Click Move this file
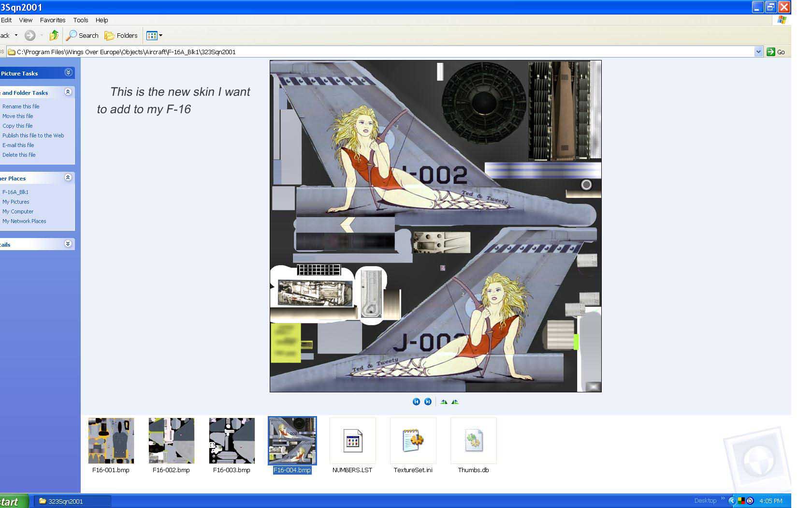Screen dimensions: 812x508 tap(18, 116)
